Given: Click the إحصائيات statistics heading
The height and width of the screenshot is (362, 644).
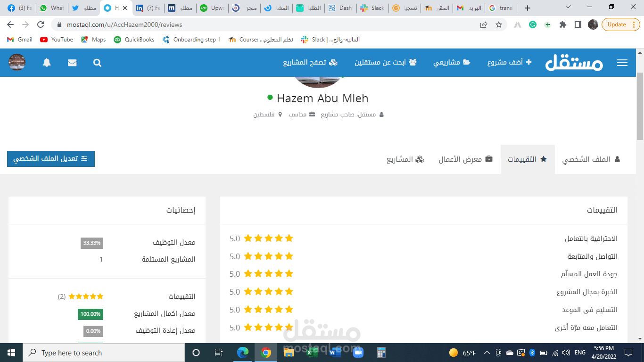Looking at the screenshot, I should (x=181, y=210).
